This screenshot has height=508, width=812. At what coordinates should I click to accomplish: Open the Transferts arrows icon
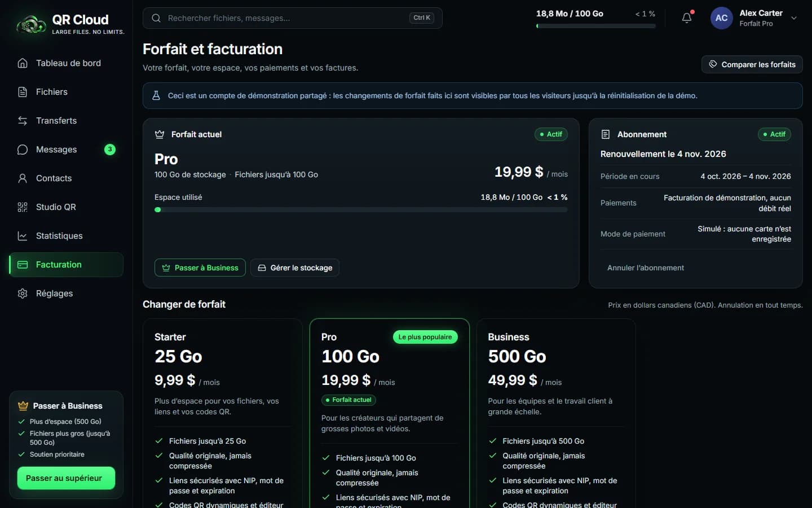(23, 121)
